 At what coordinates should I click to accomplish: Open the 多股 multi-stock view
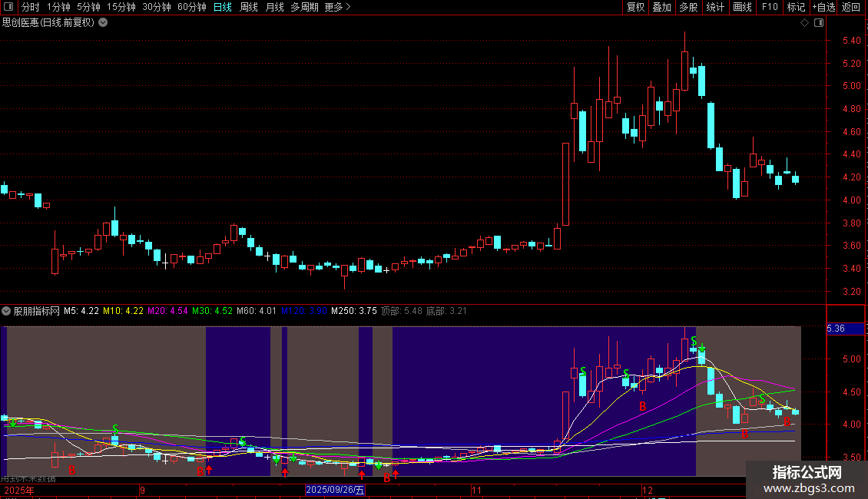coord(689,7)
